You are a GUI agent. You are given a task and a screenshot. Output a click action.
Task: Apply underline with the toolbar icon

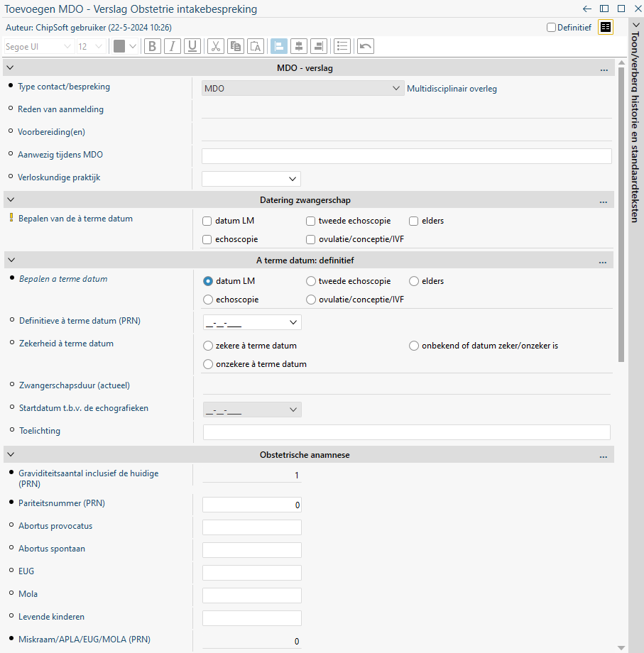192,46
